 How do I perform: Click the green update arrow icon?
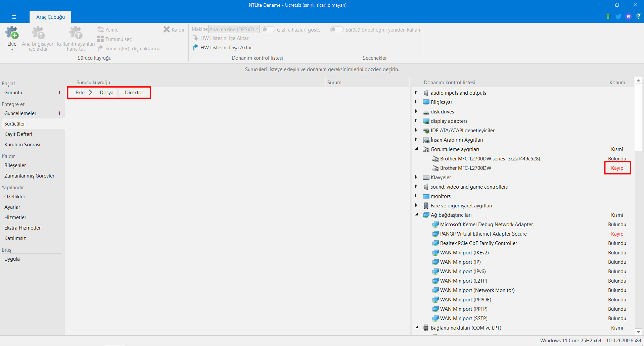[608, 16]
